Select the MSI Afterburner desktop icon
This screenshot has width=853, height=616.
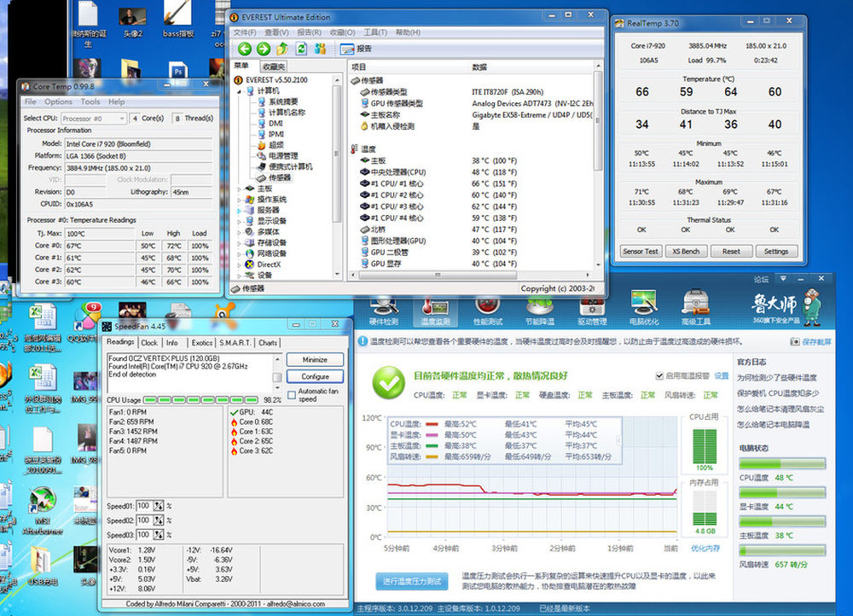43,510
